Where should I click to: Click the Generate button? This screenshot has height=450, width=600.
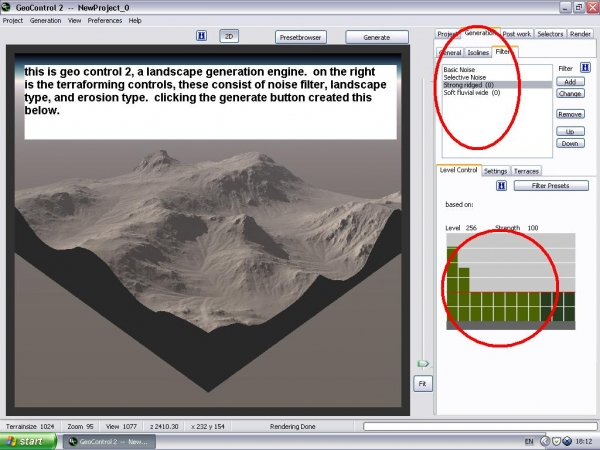pos(377,37)
